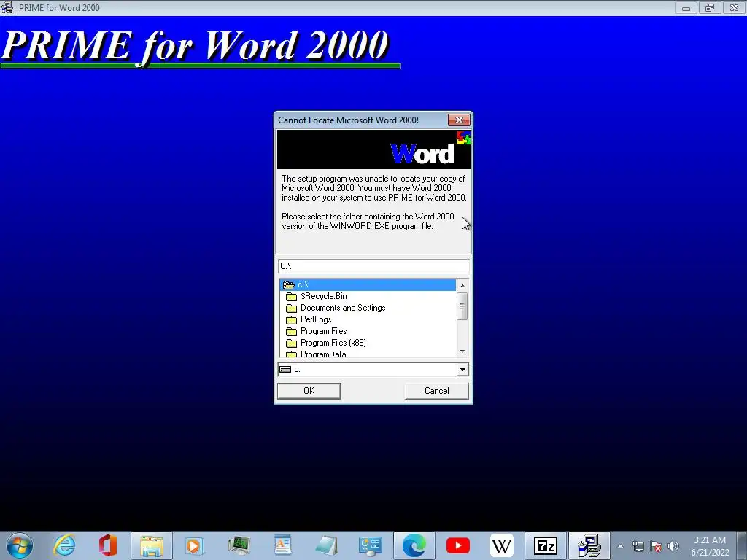747x560 pixels.
Task: Show hidden system tray icons
Action: tap(620, 546)
